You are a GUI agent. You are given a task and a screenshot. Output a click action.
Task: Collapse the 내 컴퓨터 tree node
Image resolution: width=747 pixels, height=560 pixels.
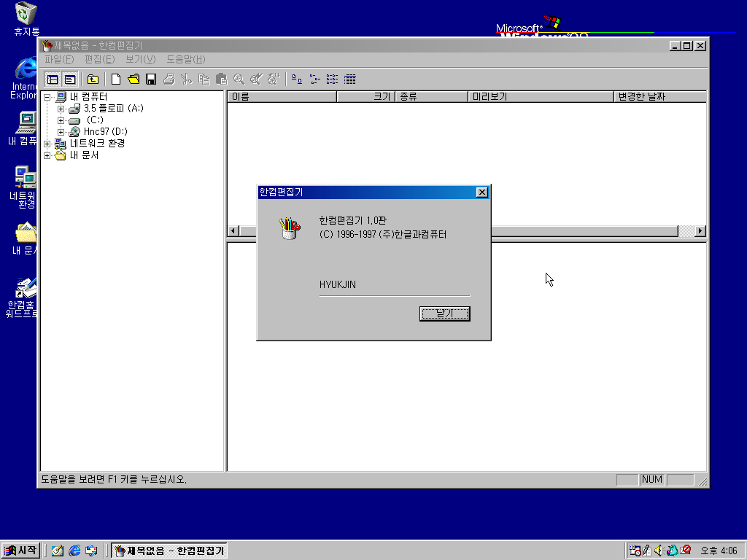pos(47,97)
